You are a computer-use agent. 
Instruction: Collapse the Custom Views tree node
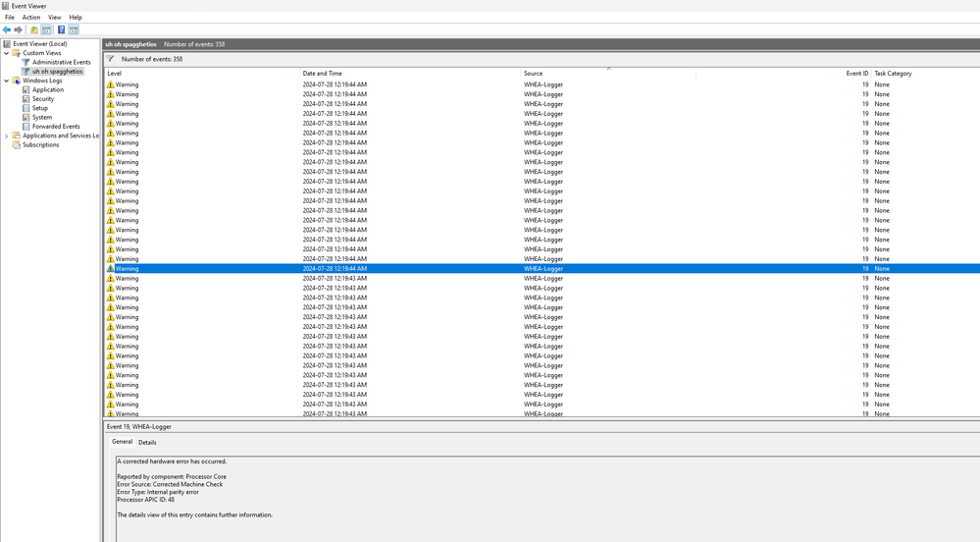coord(7,53)
